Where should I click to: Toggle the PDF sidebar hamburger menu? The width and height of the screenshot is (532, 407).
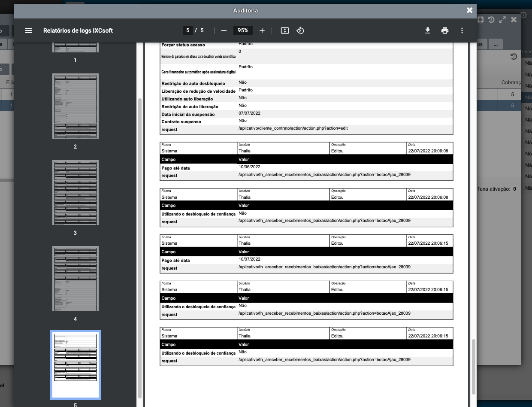29,30
